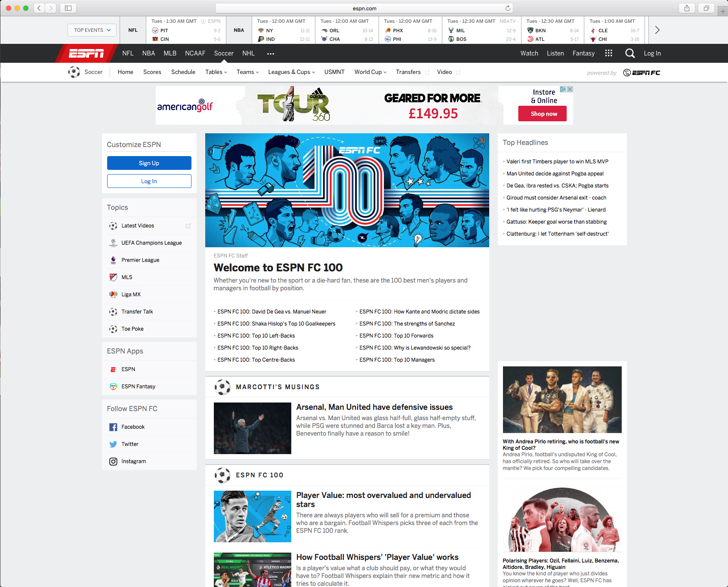Open the Transfers link
This screenshot has width=728, height=587.
[408, 72]
